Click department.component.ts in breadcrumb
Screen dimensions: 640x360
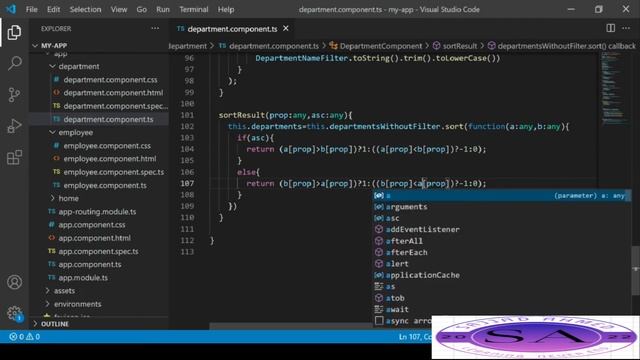click(273, 46)
